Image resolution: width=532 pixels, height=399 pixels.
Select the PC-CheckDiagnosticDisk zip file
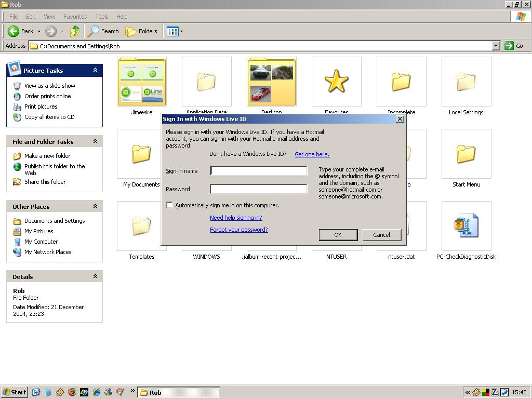click(466, 226)
